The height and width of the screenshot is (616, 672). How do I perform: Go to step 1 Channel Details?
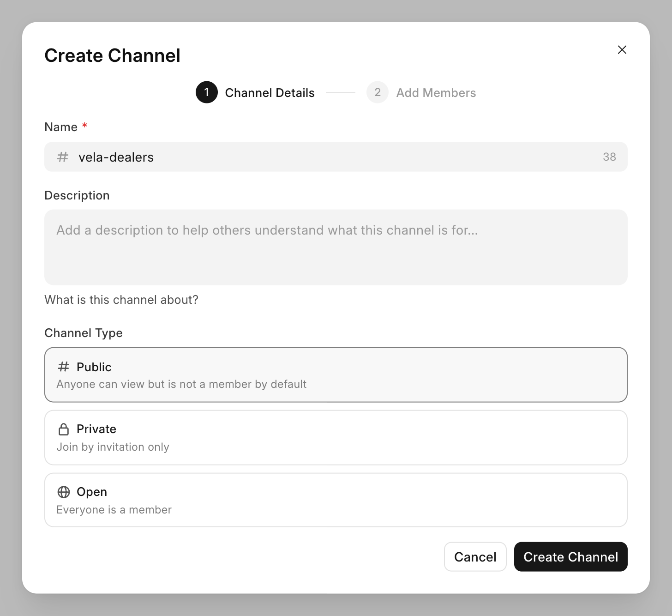[255, 92]
